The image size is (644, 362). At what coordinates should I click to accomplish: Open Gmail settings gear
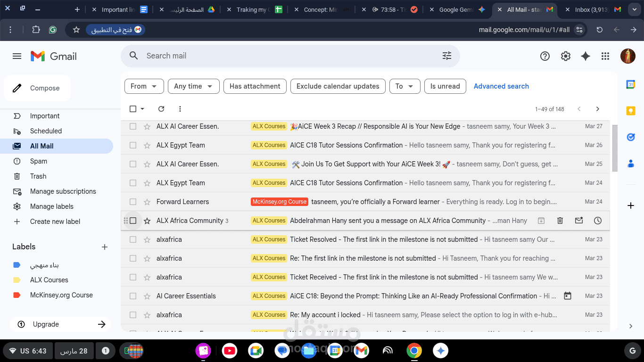click(x=566, y=56)
